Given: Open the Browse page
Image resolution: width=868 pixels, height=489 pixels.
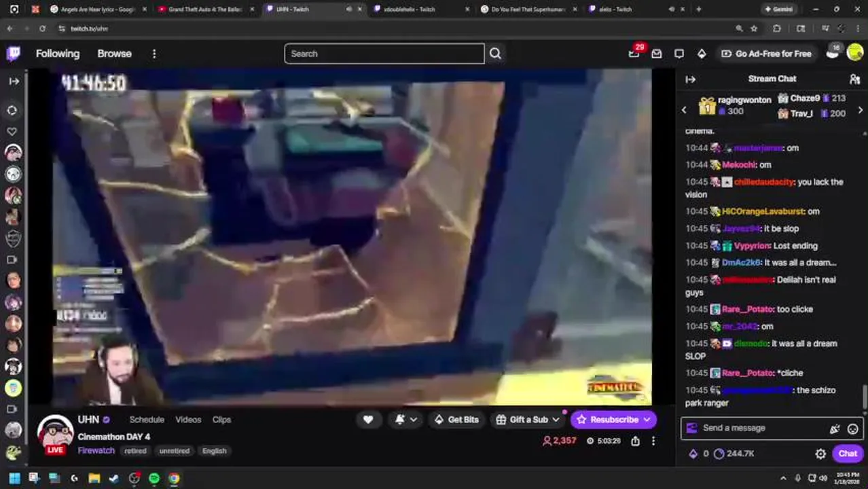Looking at the screenshot, I should click(x=114, y=54).
